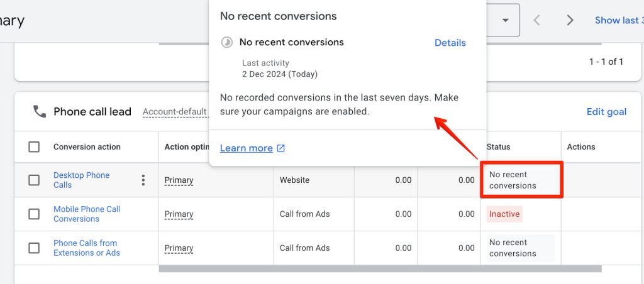Viewport: 644px width, 284px height.
Task: Open Primary setting for Mobile Phone Call Conversions
Action: point(179,214)
